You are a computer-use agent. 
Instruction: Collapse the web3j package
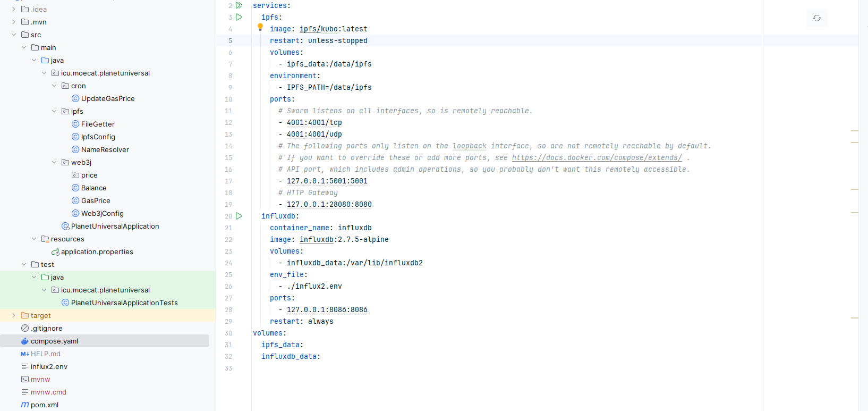pos(54,162)
